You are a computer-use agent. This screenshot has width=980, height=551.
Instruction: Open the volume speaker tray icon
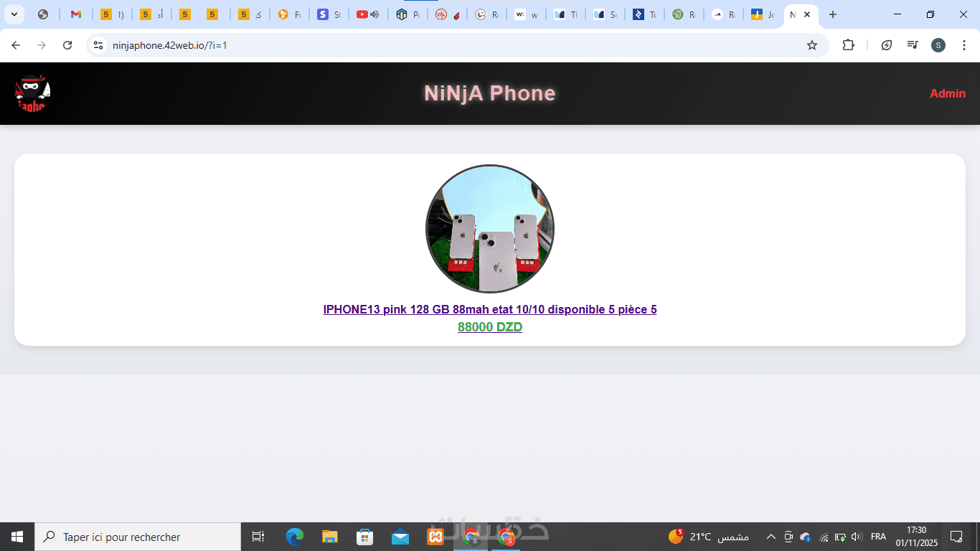point(857,537)
